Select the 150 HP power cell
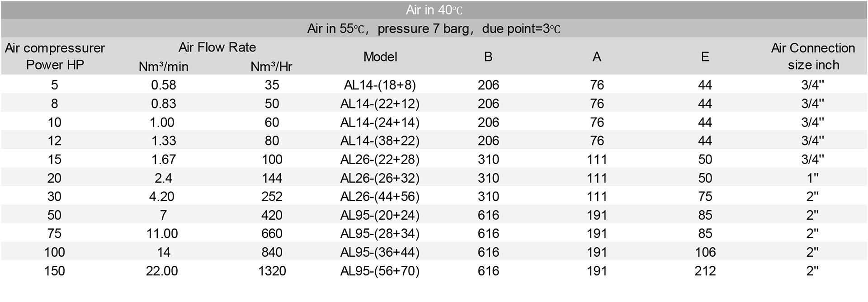868x302 pixels. pyautogui.click(x=55, y=271)
